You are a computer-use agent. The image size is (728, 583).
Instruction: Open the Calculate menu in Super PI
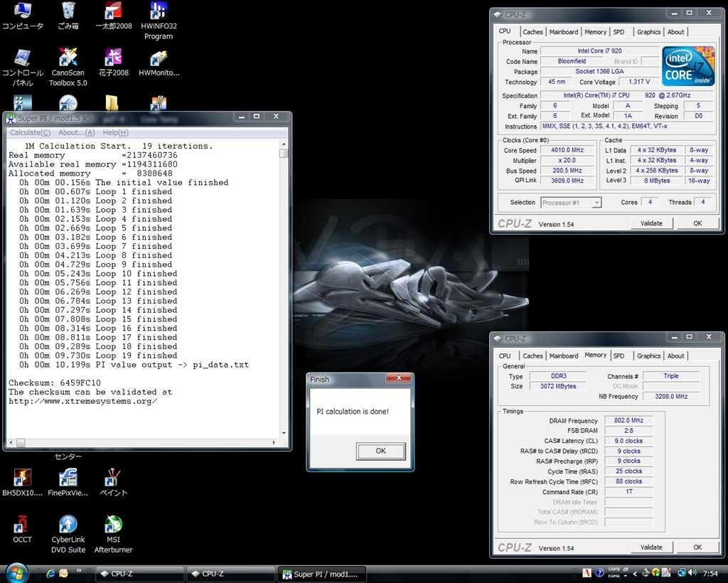[30, 133]
